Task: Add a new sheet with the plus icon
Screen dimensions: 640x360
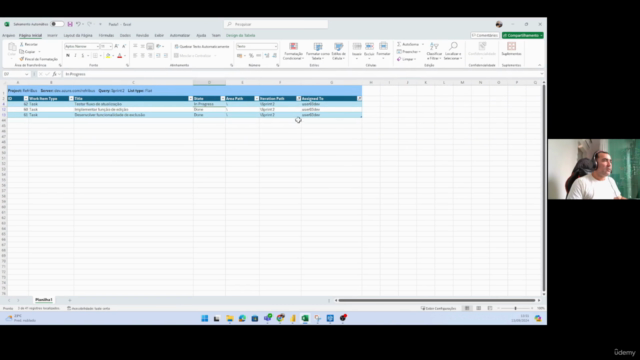Action: (70, 300)
